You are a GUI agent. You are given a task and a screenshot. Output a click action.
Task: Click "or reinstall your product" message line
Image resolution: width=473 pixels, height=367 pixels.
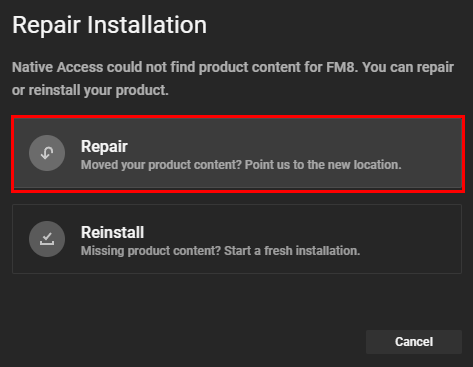[90, 90]
